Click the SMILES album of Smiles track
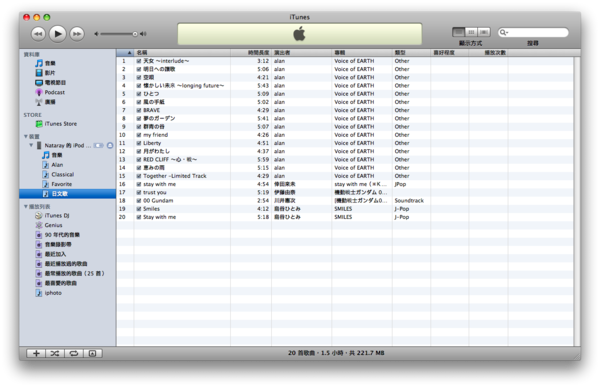Viewport: 600px width, 387px height. pos(343,209)
